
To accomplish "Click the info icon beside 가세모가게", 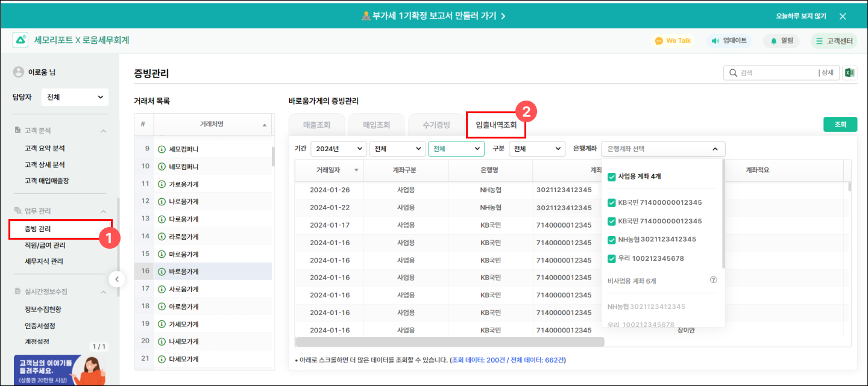I will (162, 323).
